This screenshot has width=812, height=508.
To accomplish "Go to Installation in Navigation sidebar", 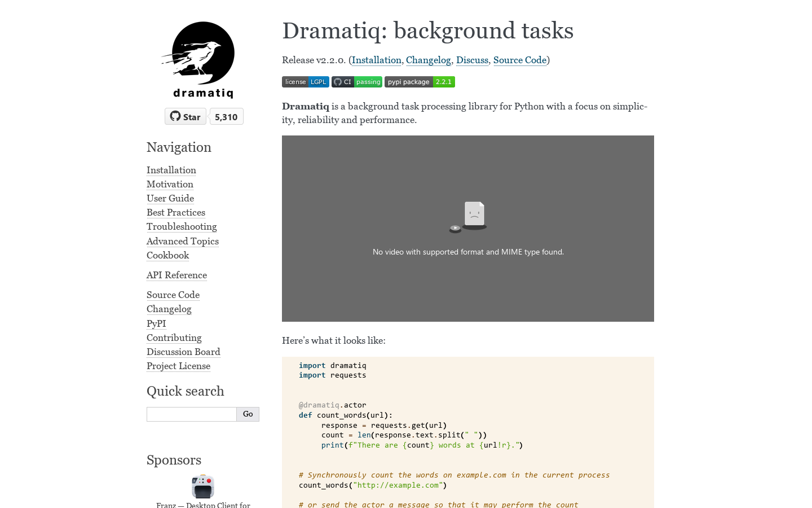I will point(171,170).
